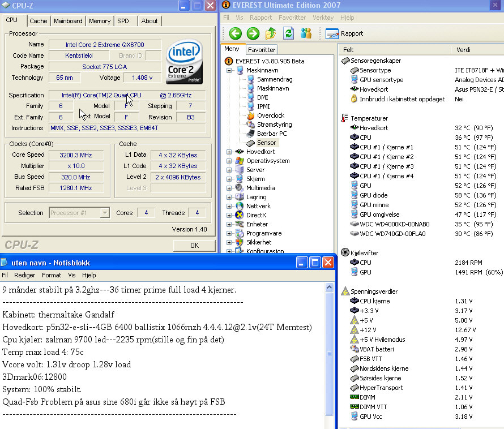
Task: Expand the Hovedkort tree node
Action: (x=229, y=152)
